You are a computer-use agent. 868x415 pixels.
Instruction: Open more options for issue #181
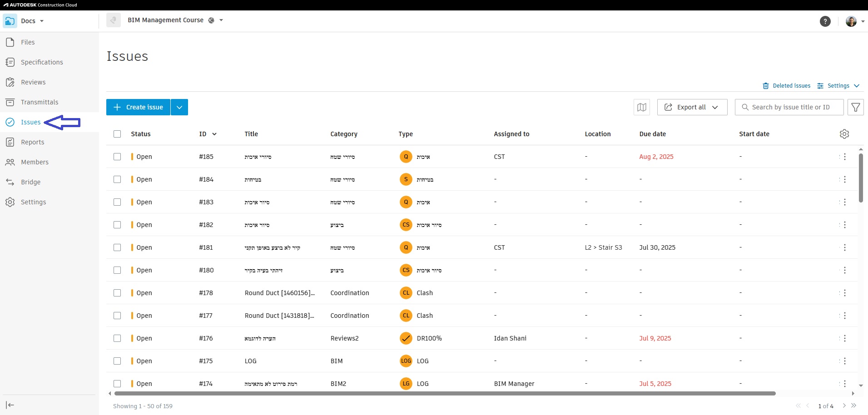click(x=845, y=247)
